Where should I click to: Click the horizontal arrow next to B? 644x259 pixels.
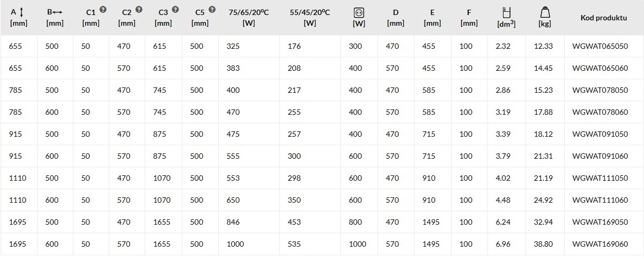click(x=57, y=12)
